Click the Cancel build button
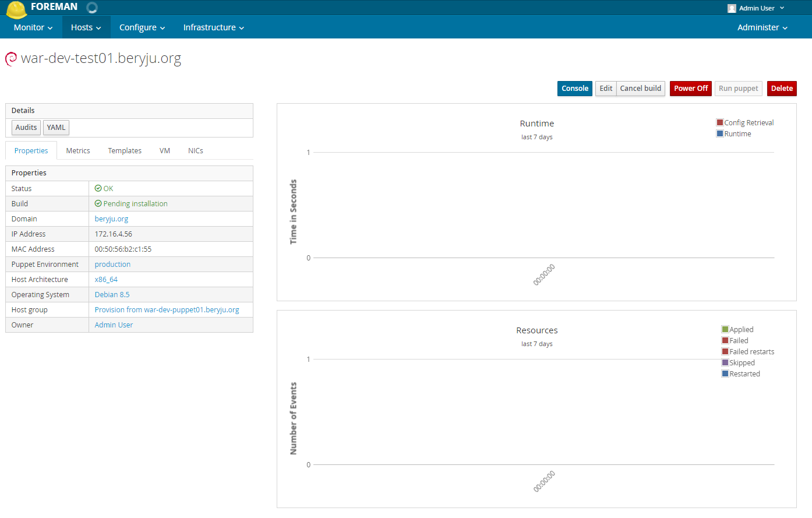The height and width of the screenshot is (518, 812). coord(641,89)
